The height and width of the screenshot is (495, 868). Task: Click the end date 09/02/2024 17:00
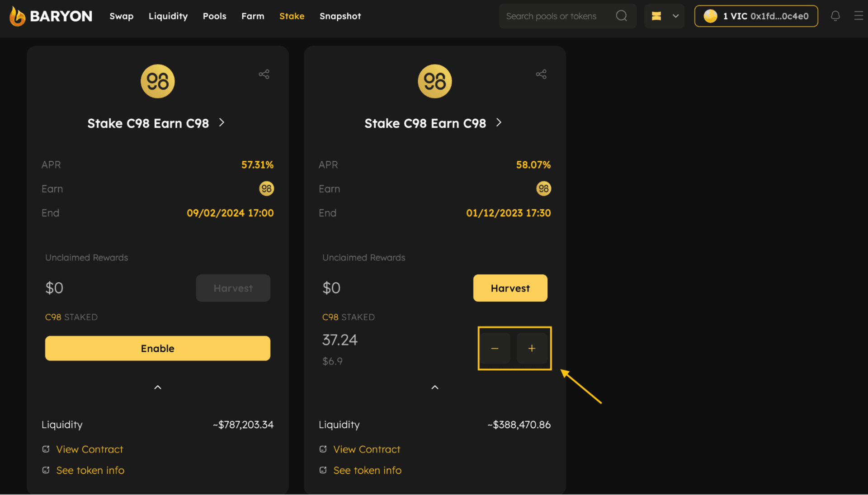(230, 213)
